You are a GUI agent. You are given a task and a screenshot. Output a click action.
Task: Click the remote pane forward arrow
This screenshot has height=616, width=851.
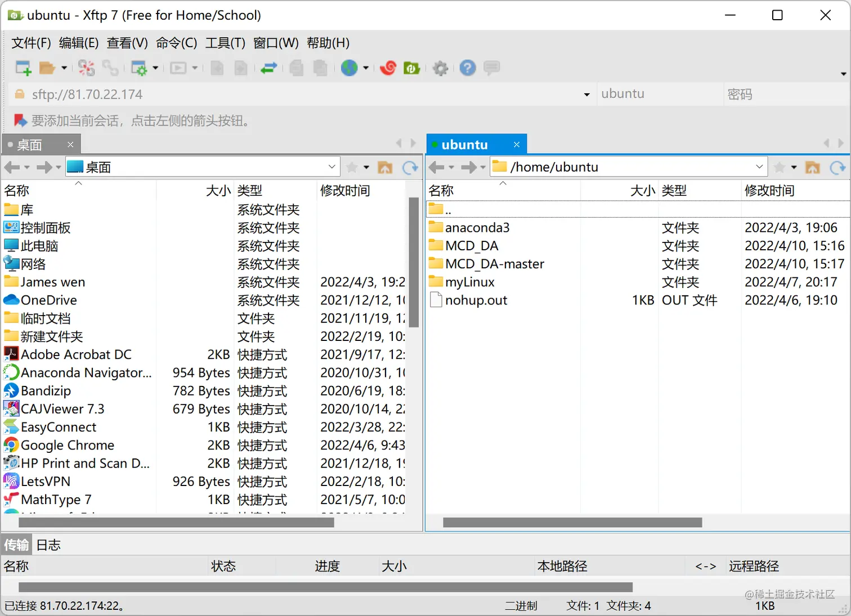click(468, 167)
